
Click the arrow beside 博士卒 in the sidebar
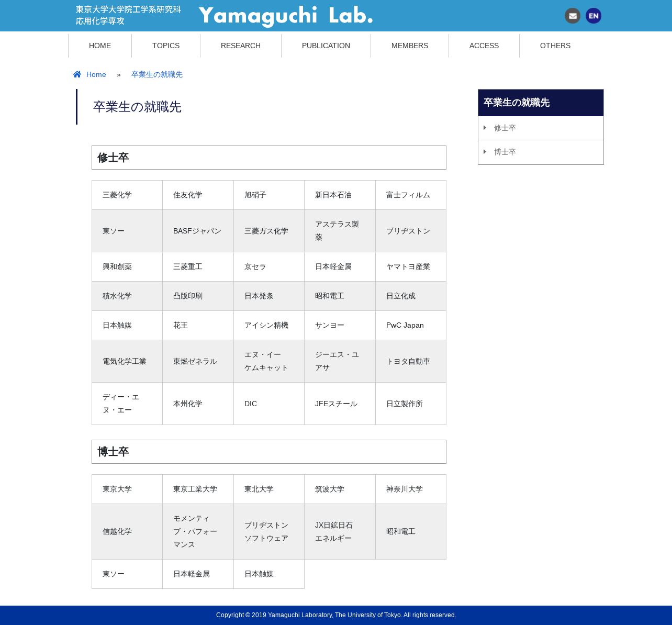(x=485, y=152)
